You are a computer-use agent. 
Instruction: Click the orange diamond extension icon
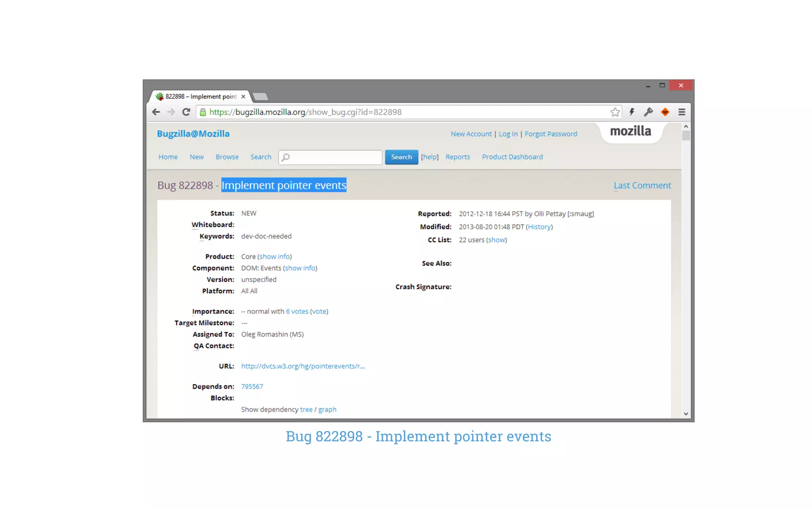665,112
